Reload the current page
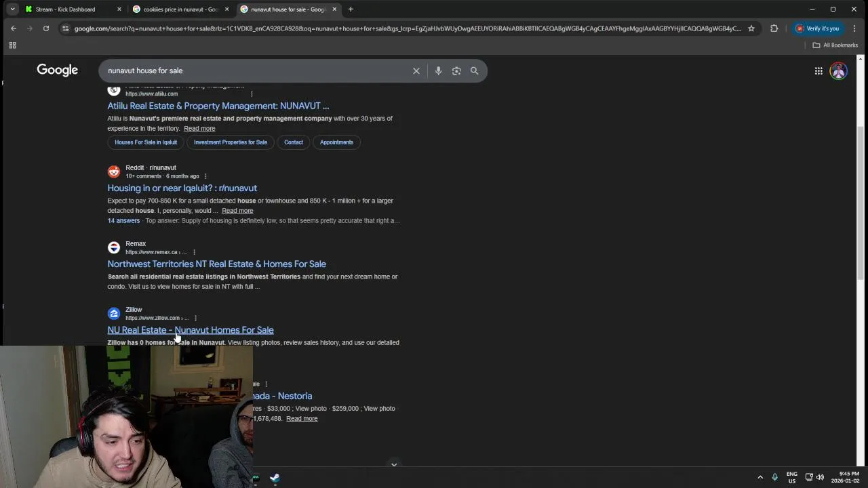The height and width of the screenshot is (488, 868). pos(46,28)
